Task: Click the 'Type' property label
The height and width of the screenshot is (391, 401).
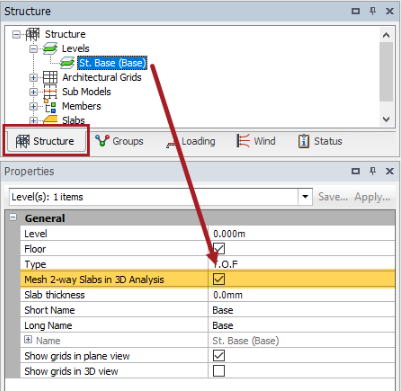Action: click(35, 264)
